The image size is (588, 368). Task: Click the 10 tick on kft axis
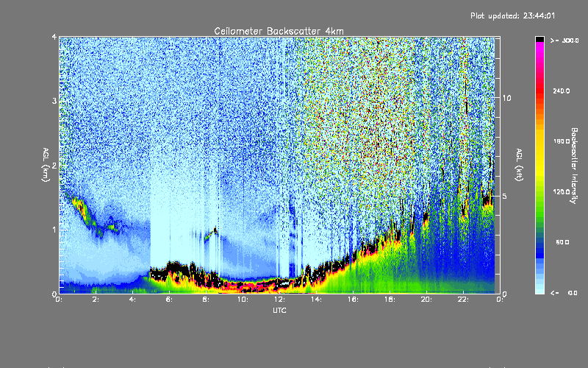(506, 98)
